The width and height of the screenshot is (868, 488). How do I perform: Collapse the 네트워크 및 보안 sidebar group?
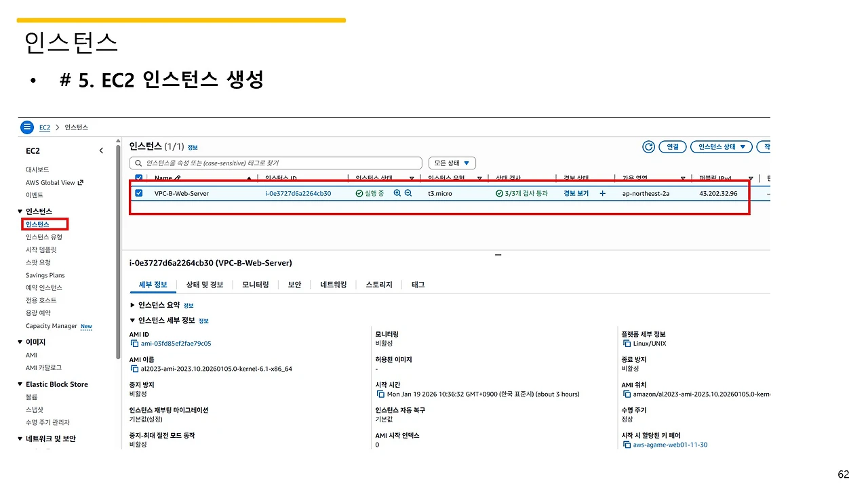20,439
